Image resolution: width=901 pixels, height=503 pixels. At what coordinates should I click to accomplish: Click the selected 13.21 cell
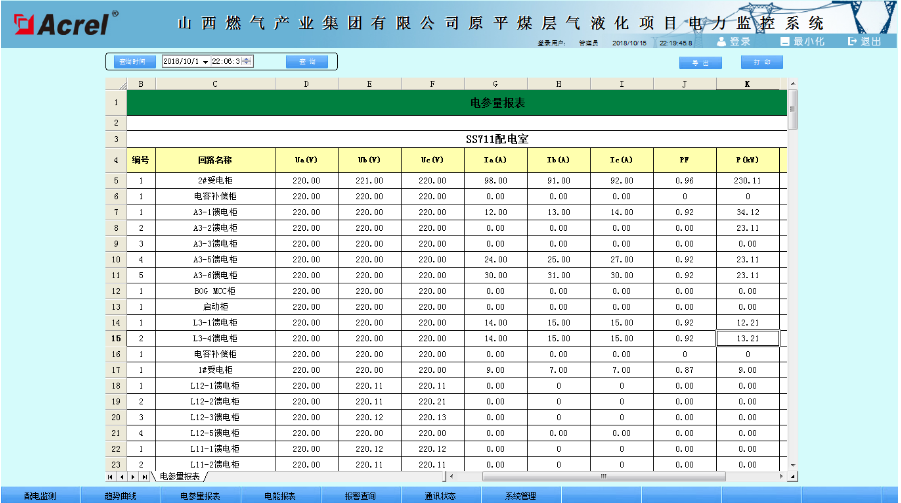(748, 339)
